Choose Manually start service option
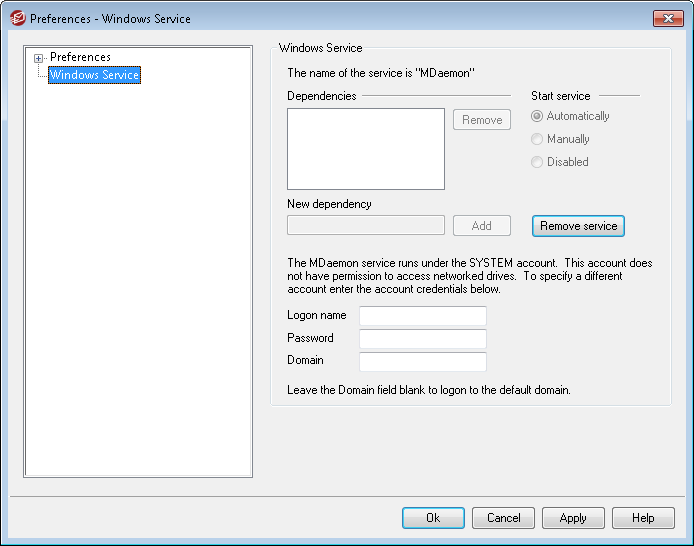This screenshot has height=546, width=694. click(x=538, y=140)
